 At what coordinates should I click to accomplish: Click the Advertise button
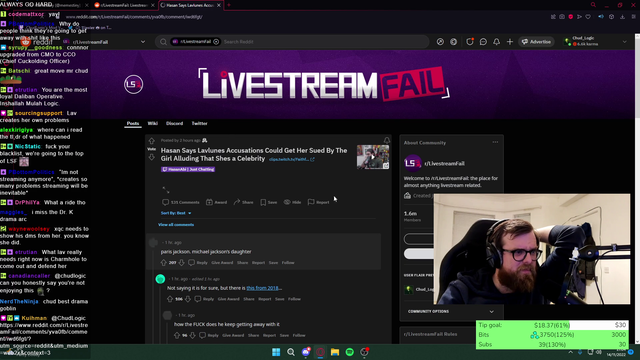[x=536, y=42]
